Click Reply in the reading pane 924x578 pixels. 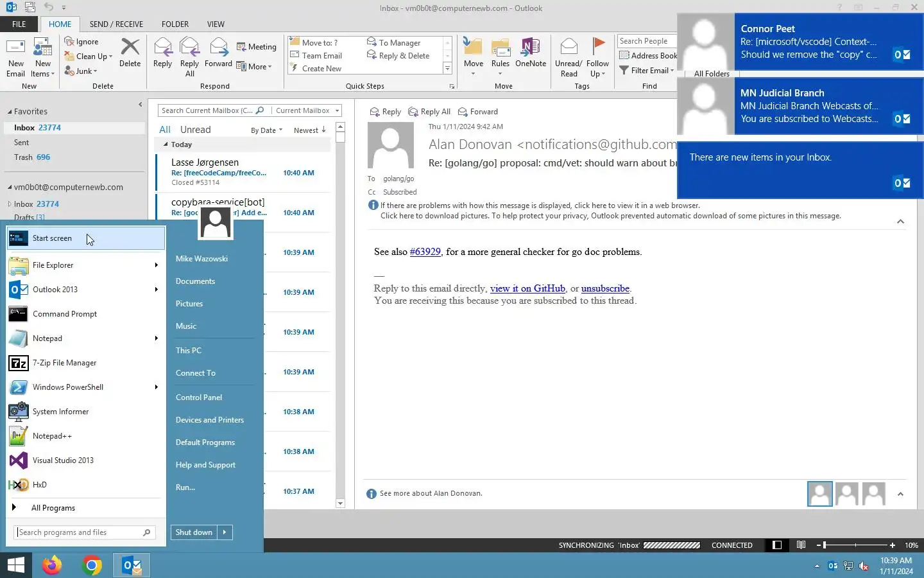(386, 112)
